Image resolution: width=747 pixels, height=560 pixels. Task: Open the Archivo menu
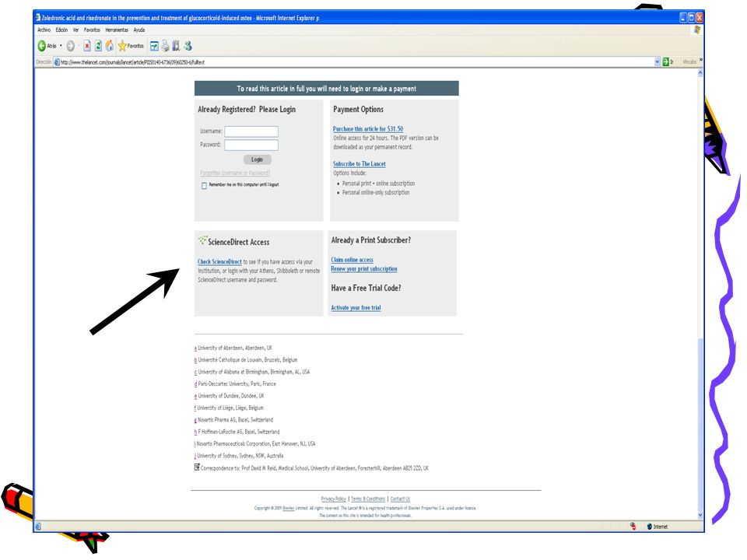44,30
